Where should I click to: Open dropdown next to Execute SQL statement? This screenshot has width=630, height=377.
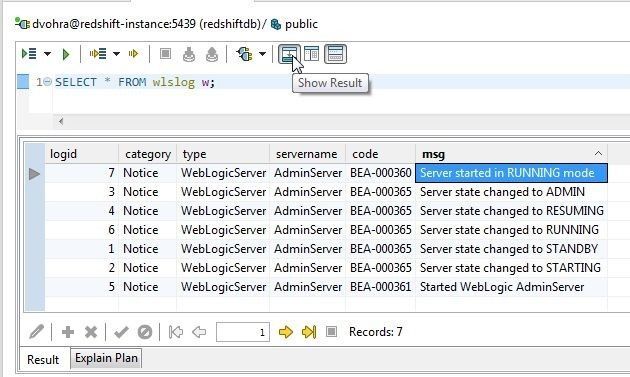click(x=47, y=54)
